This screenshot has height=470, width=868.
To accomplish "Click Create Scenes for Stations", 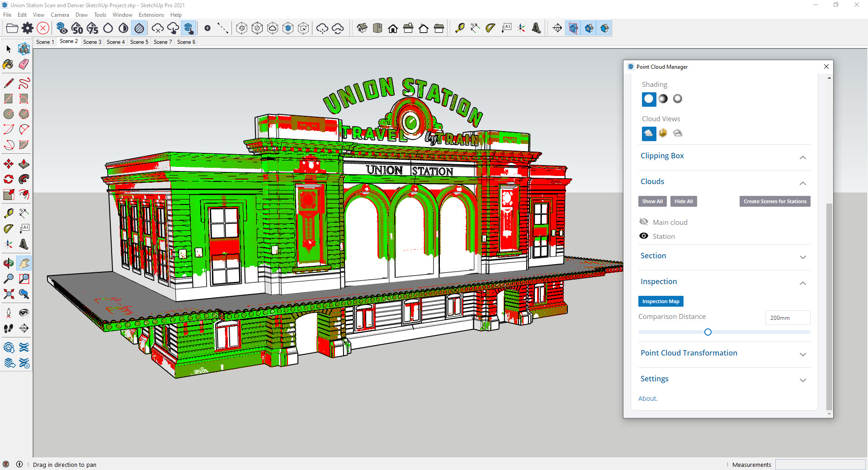I will (775, 201).
